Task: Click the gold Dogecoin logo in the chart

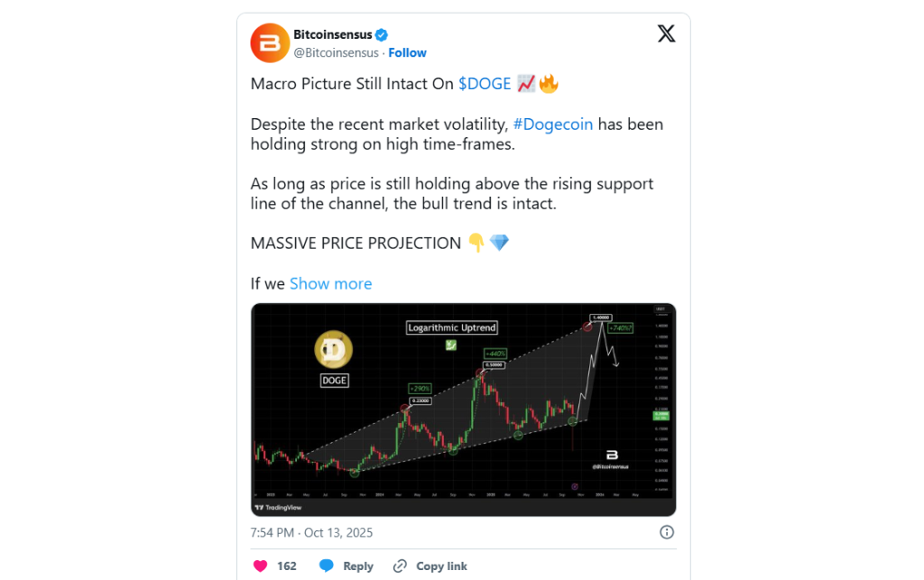Action: click(x=334, y=350)
